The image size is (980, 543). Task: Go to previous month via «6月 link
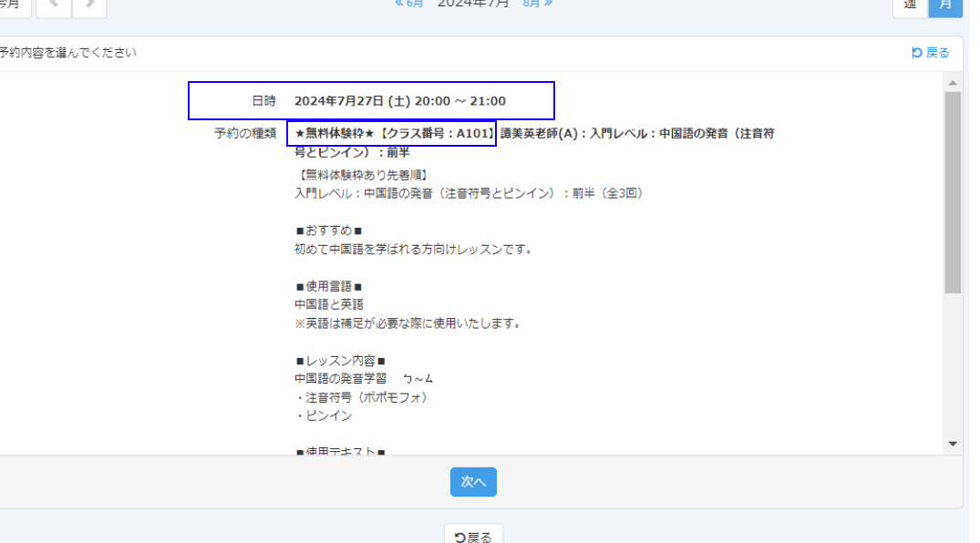point(409,4)
